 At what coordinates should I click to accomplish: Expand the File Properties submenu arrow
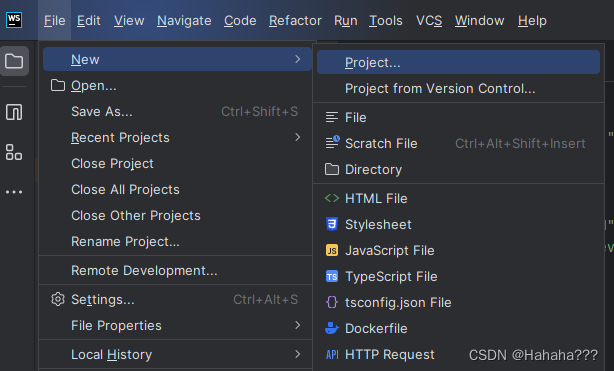(x=298, y=325)
